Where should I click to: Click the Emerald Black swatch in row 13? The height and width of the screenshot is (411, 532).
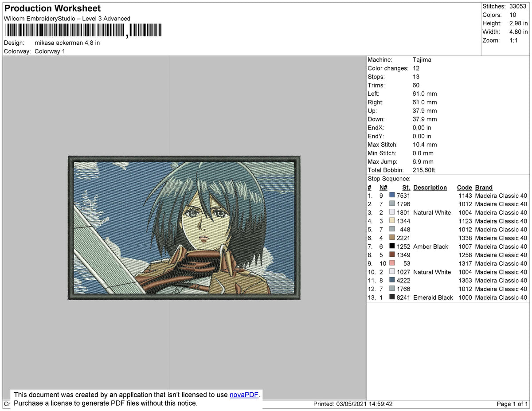pyautogui.click(x=392, y=297)
